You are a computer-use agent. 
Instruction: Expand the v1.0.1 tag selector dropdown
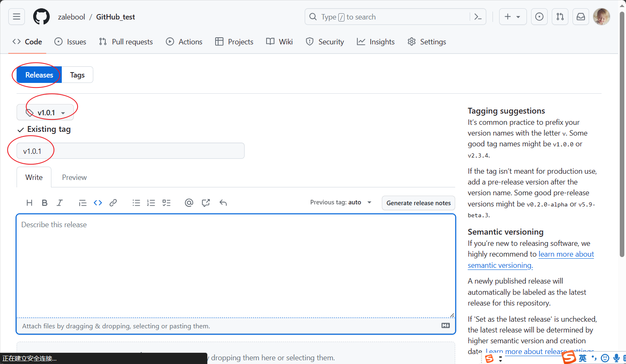45,112
